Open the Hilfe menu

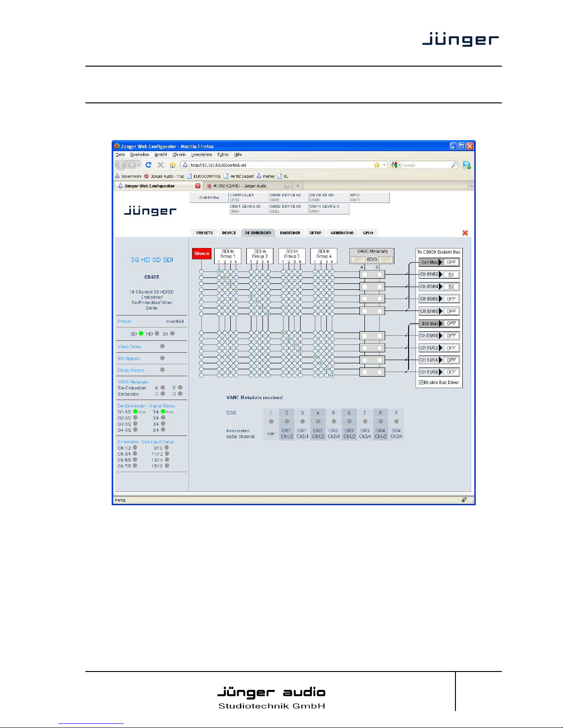pyautogui.click(x=238, y=155)
